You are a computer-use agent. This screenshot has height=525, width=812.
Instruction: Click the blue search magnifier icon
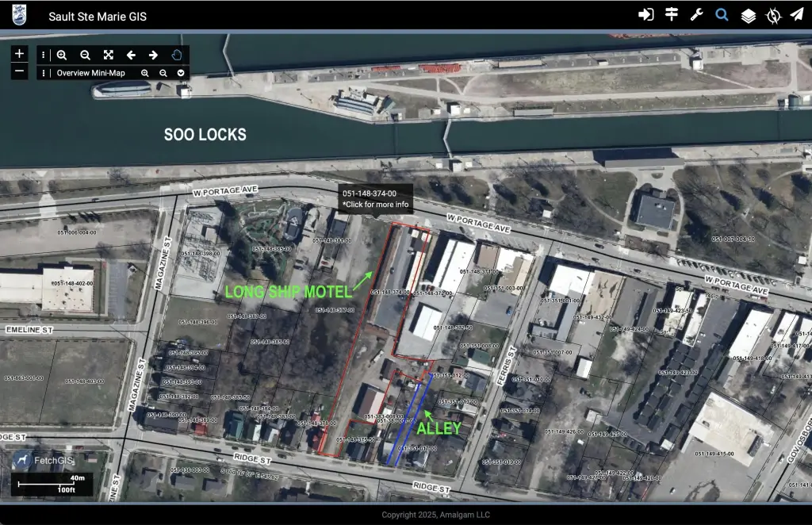[x=722, y=15]
